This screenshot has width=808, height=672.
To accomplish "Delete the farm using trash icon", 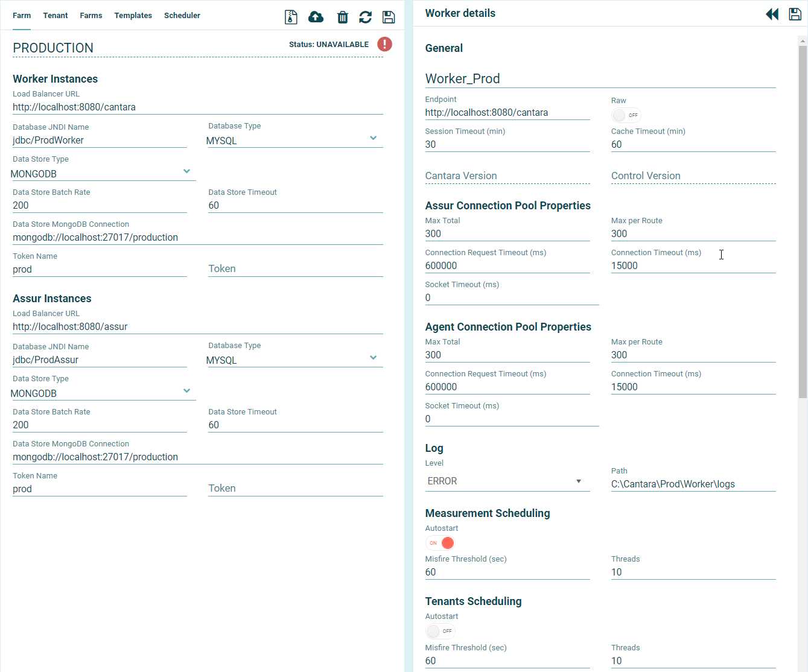I will (342, 17).
